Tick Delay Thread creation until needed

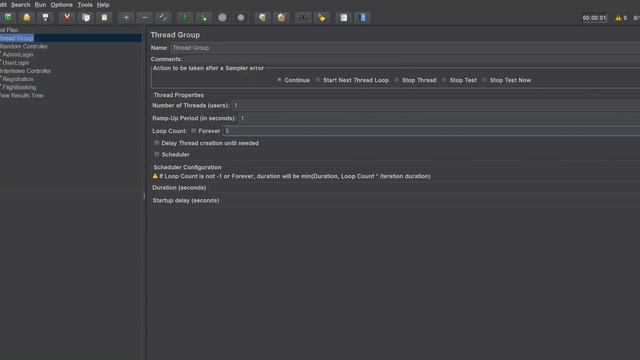click(x=156, y=143)
